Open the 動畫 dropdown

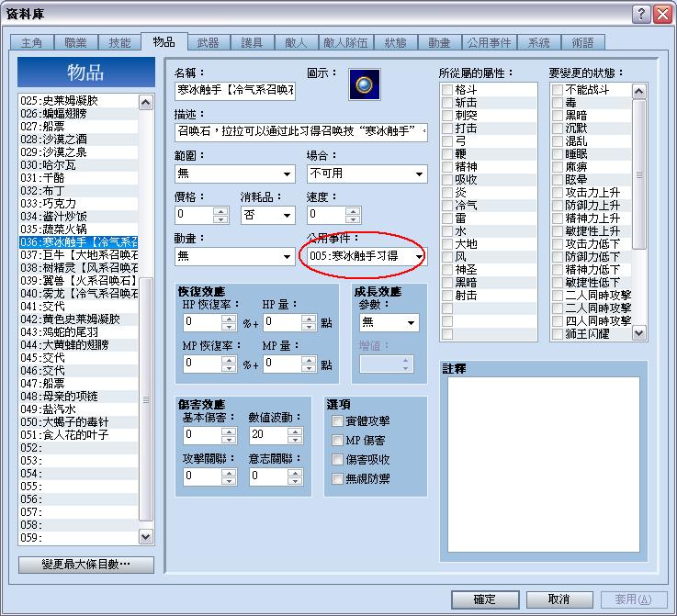(x=235, y=257)
